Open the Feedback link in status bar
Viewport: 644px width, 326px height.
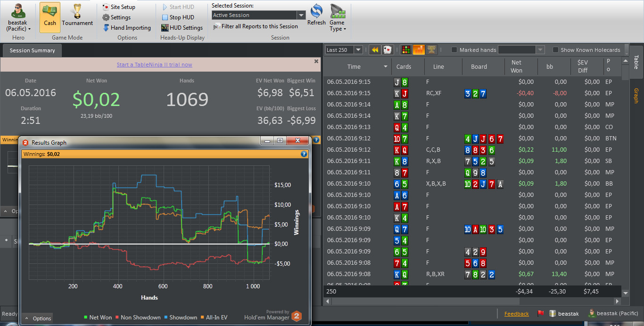517,314
